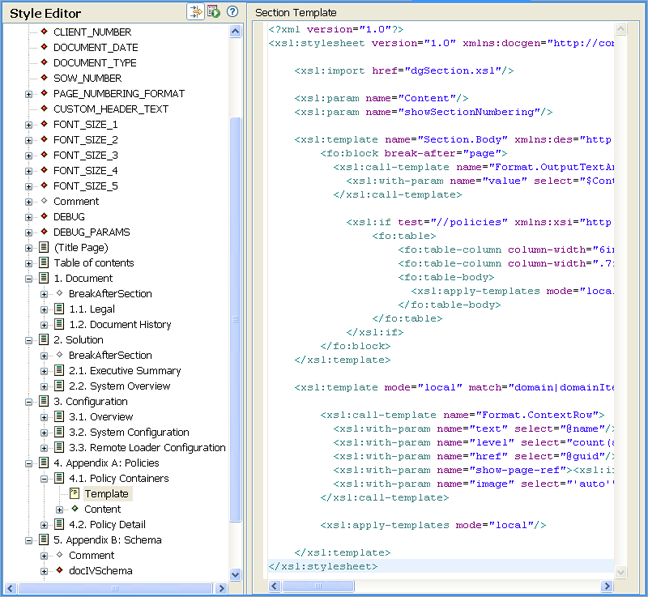Click the section icon beside Table of contents
The height and width of the screenshot is (597, 648).
44,262
